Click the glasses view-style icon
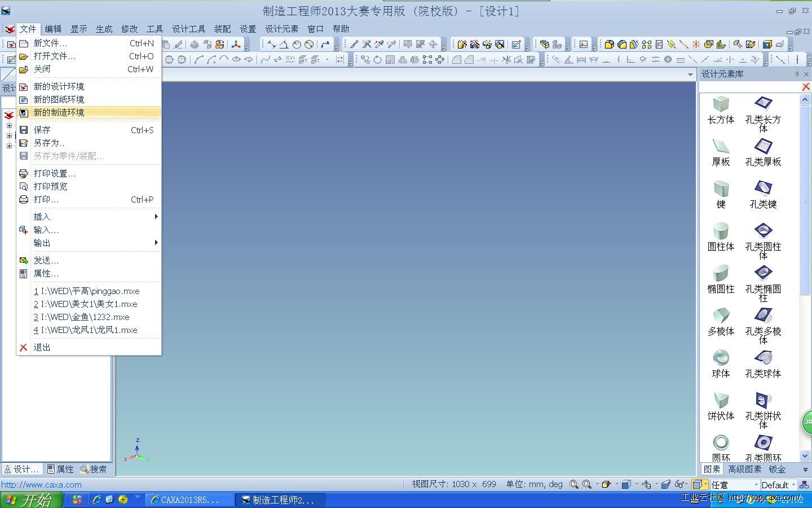 coord(679,484)
